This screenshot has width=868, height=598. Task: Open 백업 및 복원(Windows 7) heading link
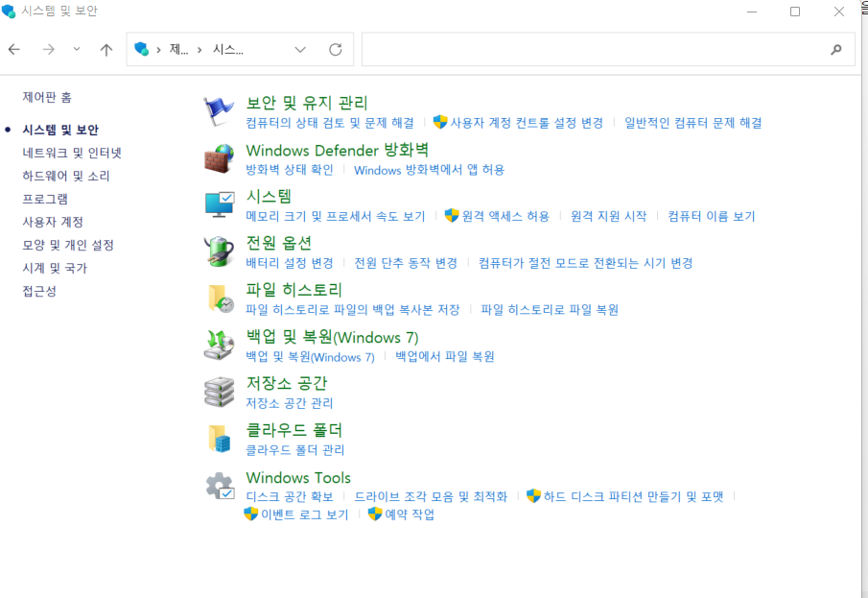[x=332, y=336]
